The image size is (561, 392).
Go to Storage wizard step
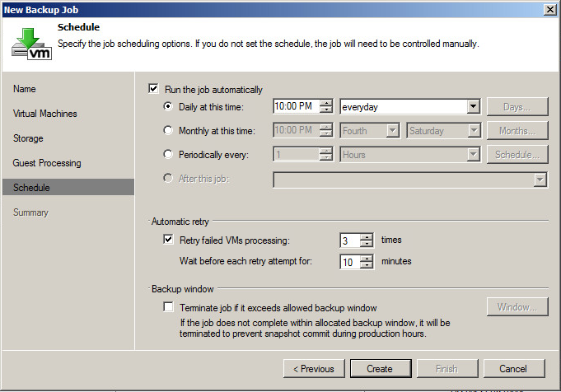[x=28, y=138]
